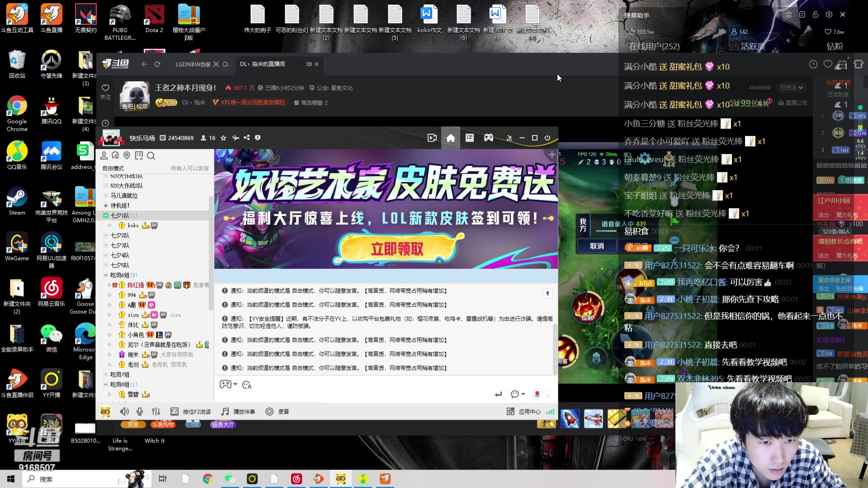Viewport: 868px width, 488px height.
Task: Click plus icon at banner corner
Action: coord(552,155)
